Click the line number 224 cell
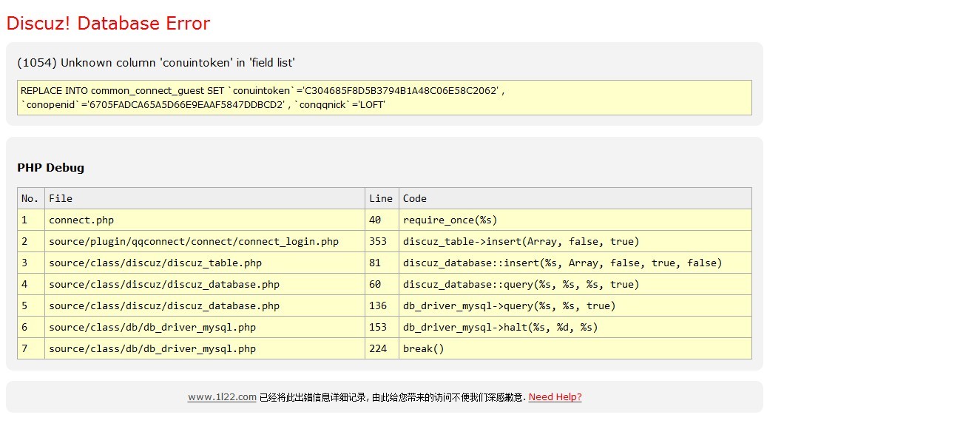Viewport: 980px width, 446px height. coord(378,348)
